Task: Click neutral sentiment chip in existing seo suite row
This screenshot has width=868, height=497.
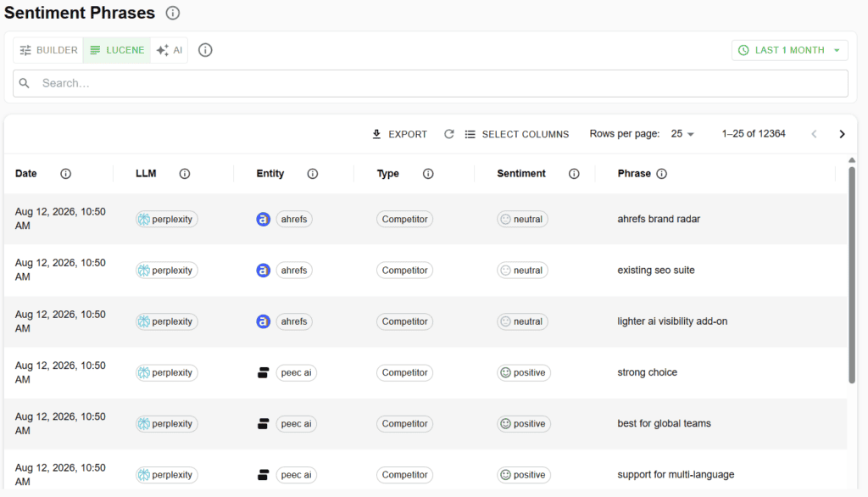Action: [x=522, y=271]
